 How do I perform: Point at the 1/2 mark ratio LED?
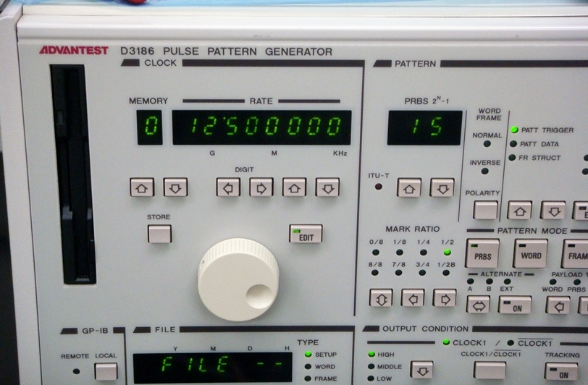[447, 253]
